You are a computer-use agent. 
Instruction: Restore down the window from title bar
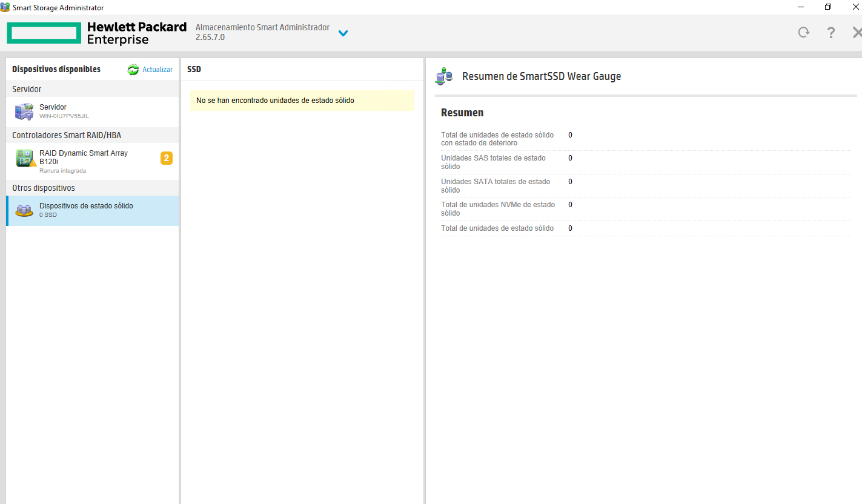828,7
